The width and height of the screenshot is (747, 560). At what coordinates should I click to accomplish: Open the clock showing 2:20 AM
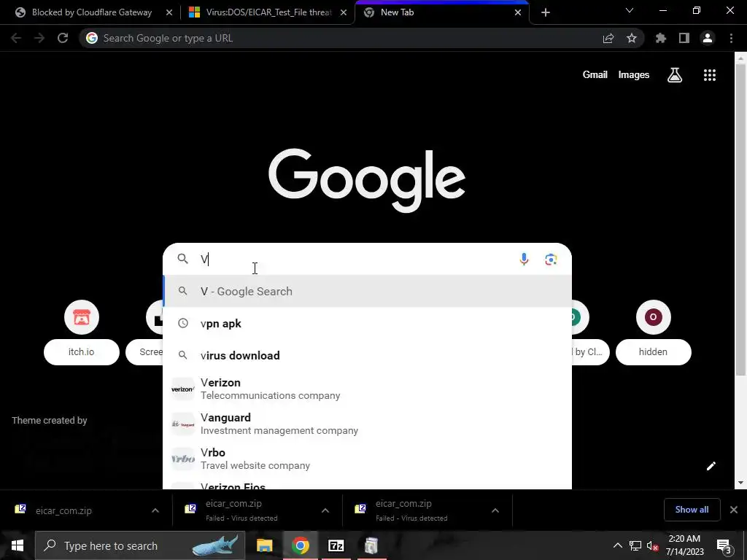(x=684, y=545)
